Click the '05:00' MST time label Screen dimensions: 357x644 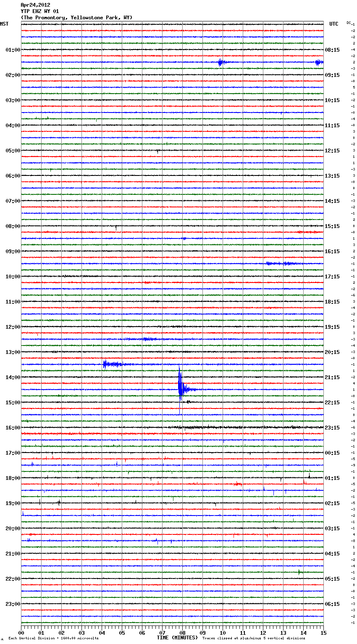[13, 151]
